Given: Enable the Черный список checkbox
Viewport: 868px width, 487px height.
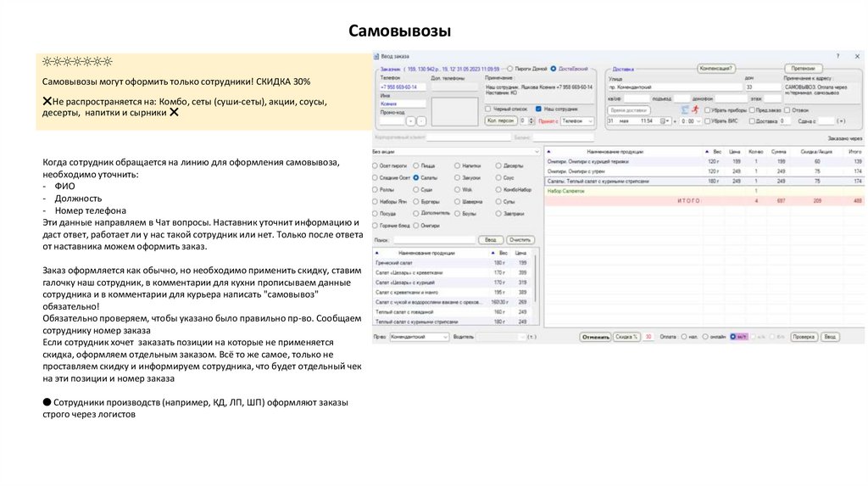Looking at the screenshot, I should [x=487, y=109].
